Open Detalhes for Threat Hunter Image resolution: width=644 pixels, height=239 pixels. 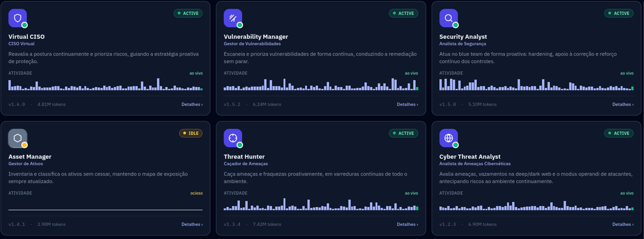(x=407, y=225)
